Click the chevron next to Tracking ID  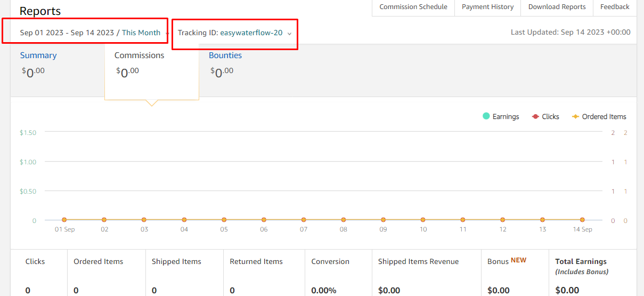289,34
